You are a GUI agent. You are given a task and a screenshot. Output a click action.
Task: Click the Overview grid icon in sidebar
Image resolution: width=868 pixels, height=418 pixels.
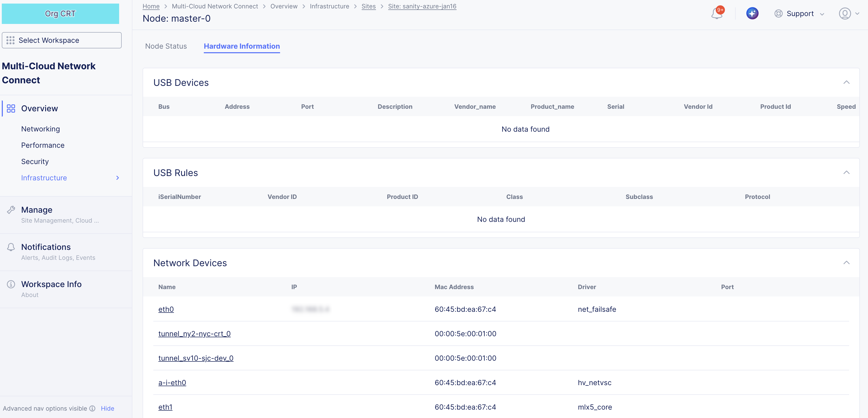[11, 108]
